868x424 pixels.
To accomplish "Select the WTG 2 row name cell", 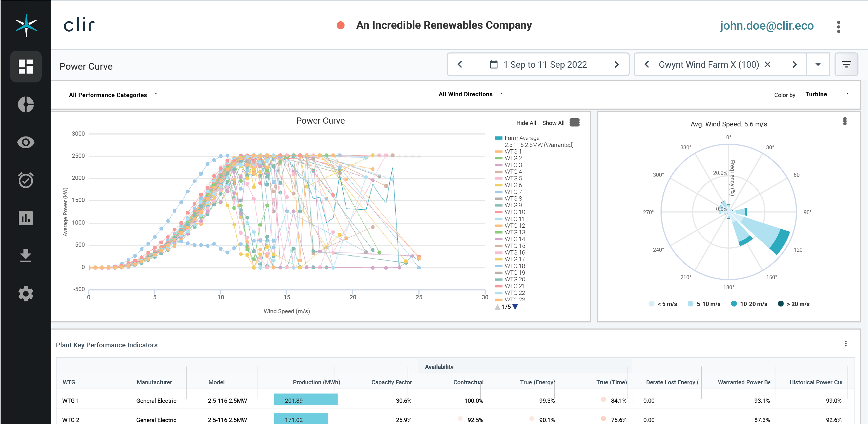I will click(71, 420).
